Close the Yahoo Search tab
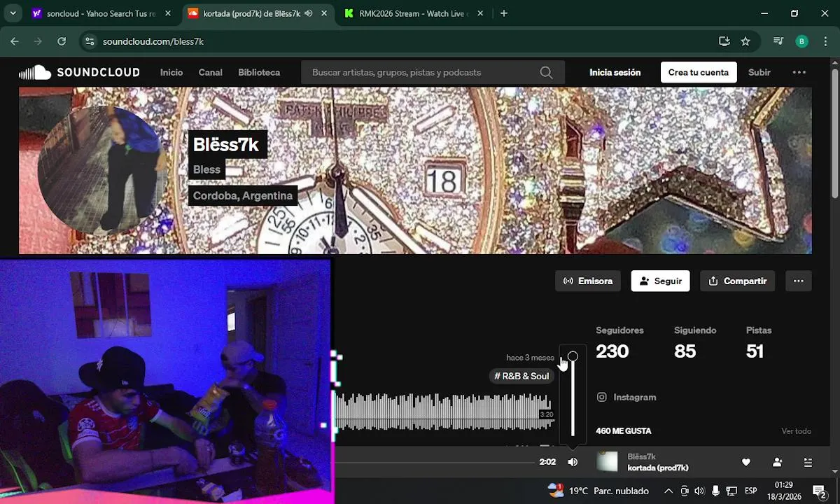This screenshot has width=840, height=504. 169,13
